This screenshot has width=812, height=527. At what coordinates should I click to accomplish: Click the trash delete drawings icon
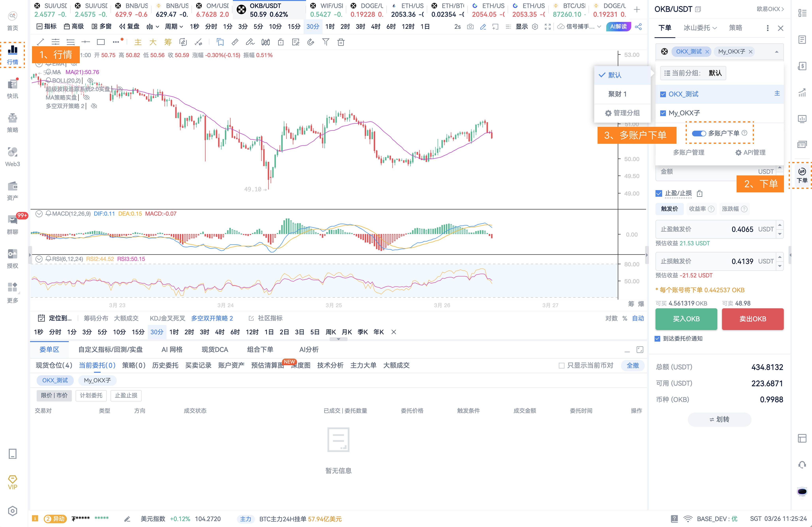[341, 42]
